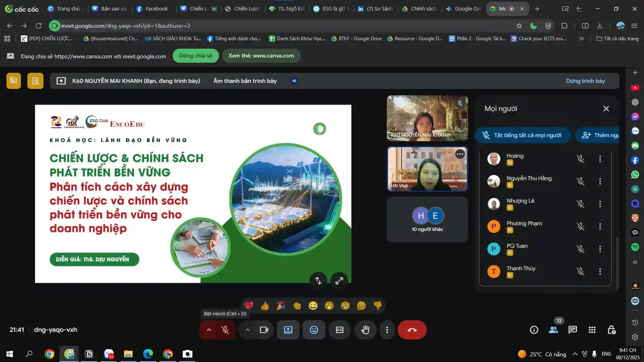
Task: Open the chat with everyone icon
Action: tap(572, 330)
